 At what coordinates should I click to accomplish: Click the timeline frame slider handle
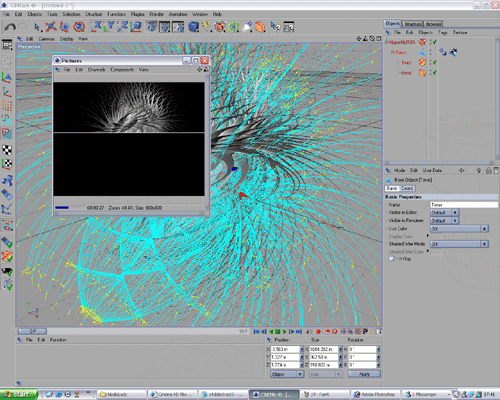pyautogui.click(x=32, y=331)
